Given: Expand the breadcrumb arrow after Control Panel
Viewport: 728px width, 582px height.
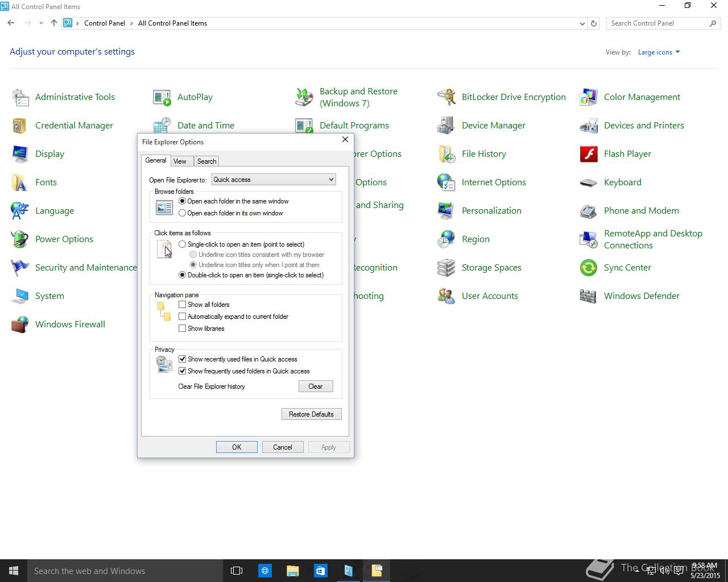Looking at the screenshot, I should (x=131, y=23).
